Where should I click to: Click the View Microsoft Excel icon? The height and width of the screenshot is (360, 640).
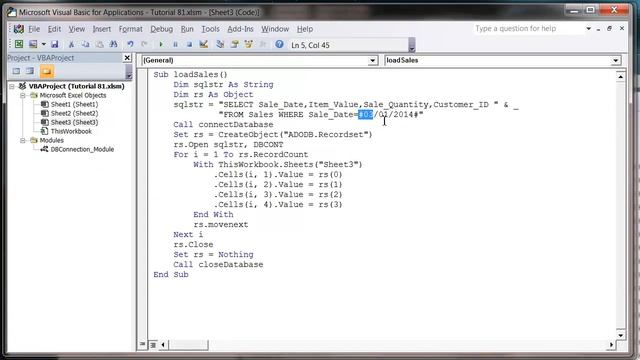(x=19, y=44)
